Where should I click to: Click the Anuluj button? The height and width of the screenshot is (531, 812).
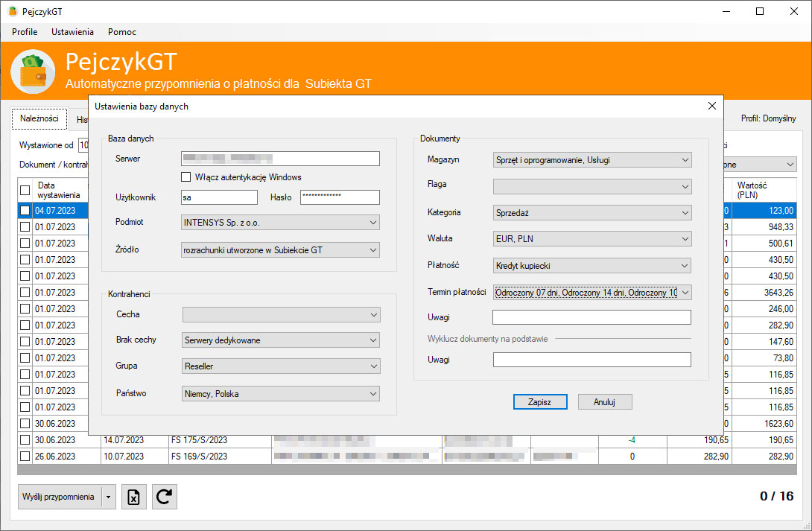(605, 402)
